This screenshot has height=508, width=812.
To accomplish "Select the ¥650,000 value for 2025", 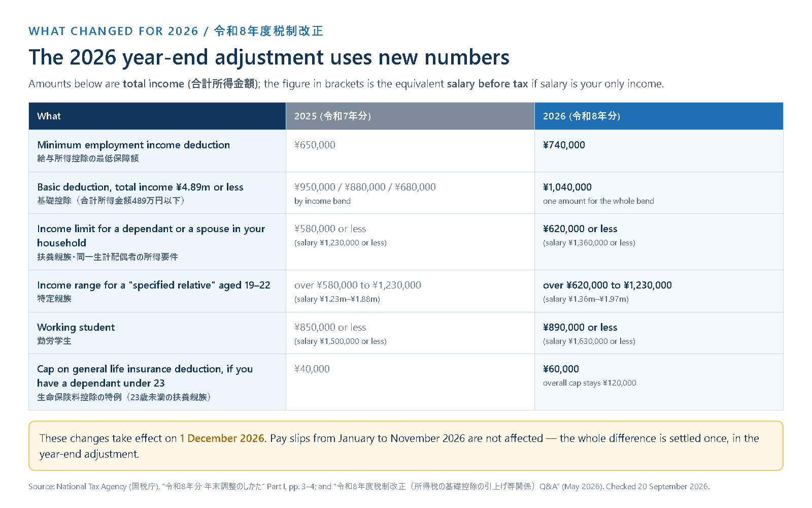I will [x=315, y=145].
